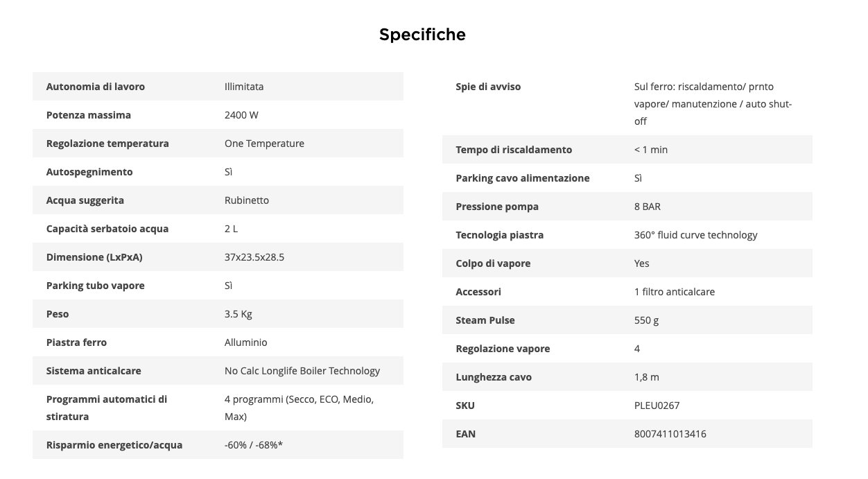The image size is (868, 479).
Task: Click the One Temperature value
Action: pyautogui.click(x=264, y=143)
